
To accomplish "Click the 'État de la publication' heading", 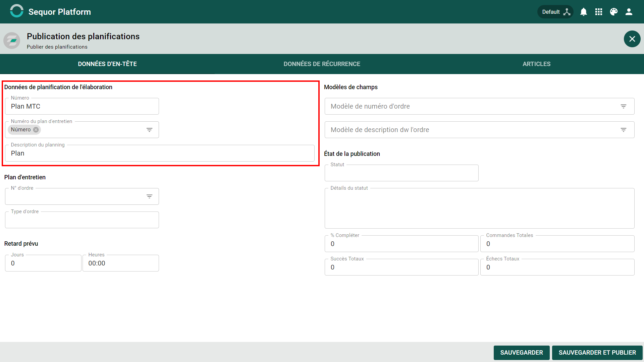I will point(352,154).
